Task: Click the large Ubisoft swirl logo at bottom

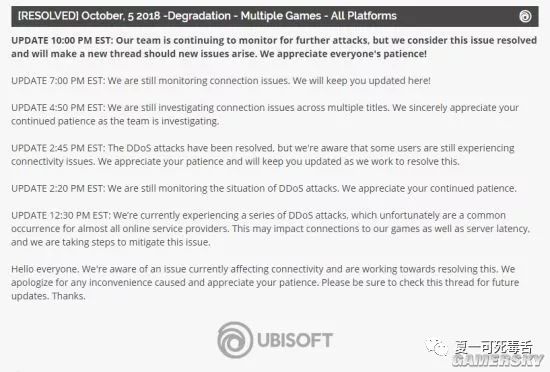Action: [x=235, y=340]
